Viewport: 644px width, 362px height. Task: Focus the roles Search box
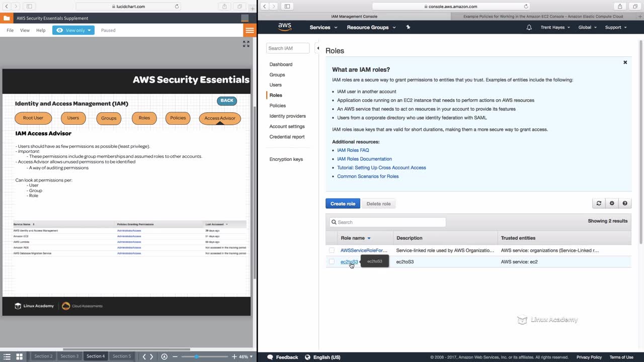point(387,222)
